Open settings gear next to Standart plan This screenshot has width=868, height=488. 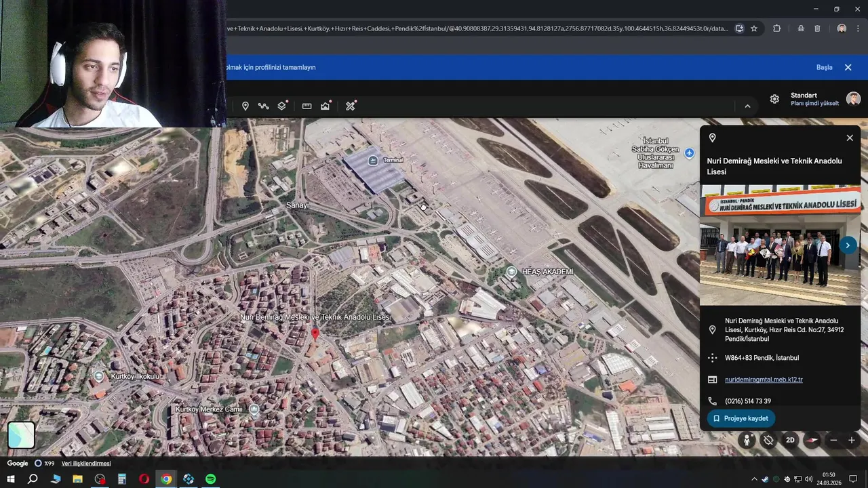point(774,99)
